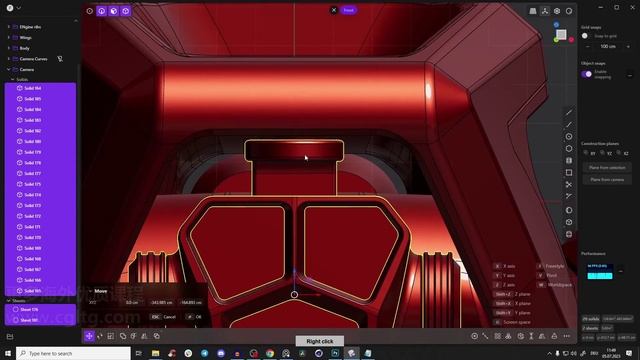Click the Screen space shortcut hint

[x=512, y=322]
